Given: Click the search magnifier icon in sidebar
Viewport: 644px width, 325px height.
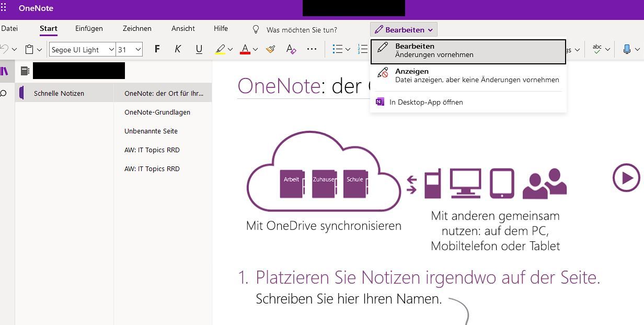Looking at the screenshot, I should (x=3, y=94).
